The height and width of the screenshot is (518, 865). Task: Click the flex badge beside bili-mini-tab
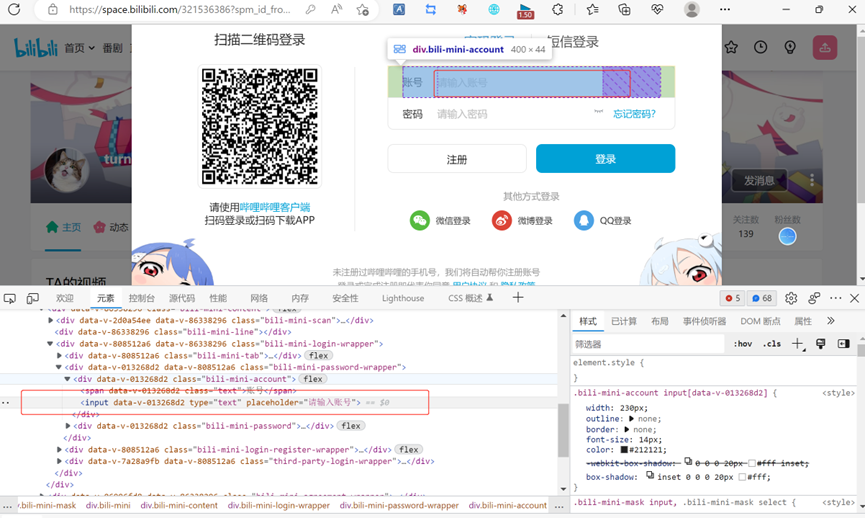(x=318, y=356)
